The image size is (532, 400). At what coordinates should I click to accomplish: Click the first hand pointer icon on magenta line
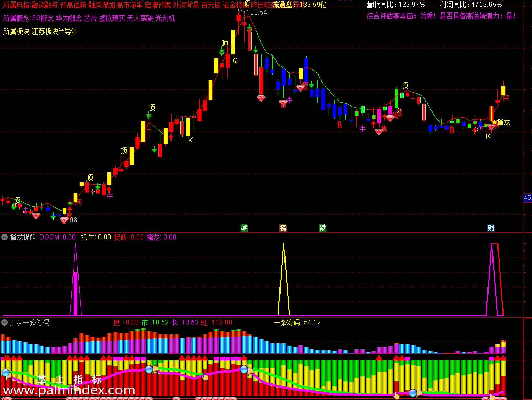(x=205, y=376)
